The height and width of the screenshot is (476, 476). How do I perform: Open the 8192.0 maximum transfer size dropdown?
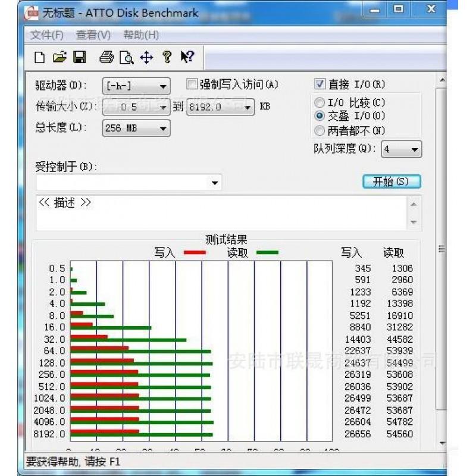tap(221, 107)
